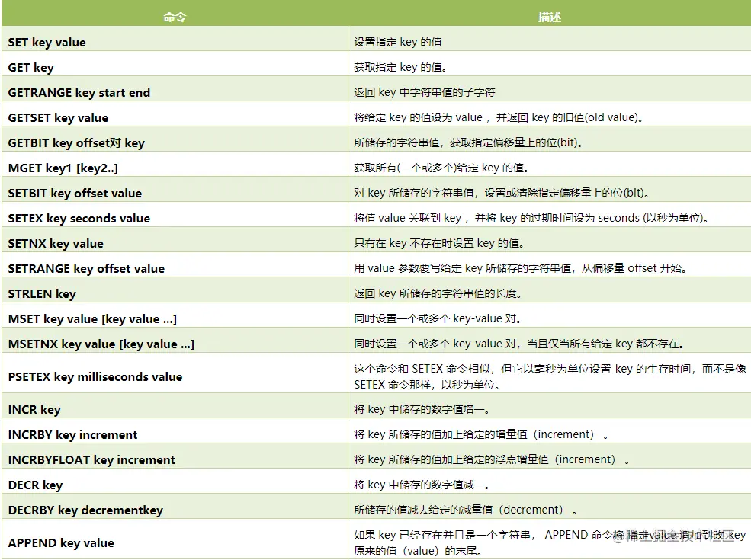This screenshot has height=560, width=751.
Task: Click description 设置指定 key 的值
Action: [x=398, y=42]
